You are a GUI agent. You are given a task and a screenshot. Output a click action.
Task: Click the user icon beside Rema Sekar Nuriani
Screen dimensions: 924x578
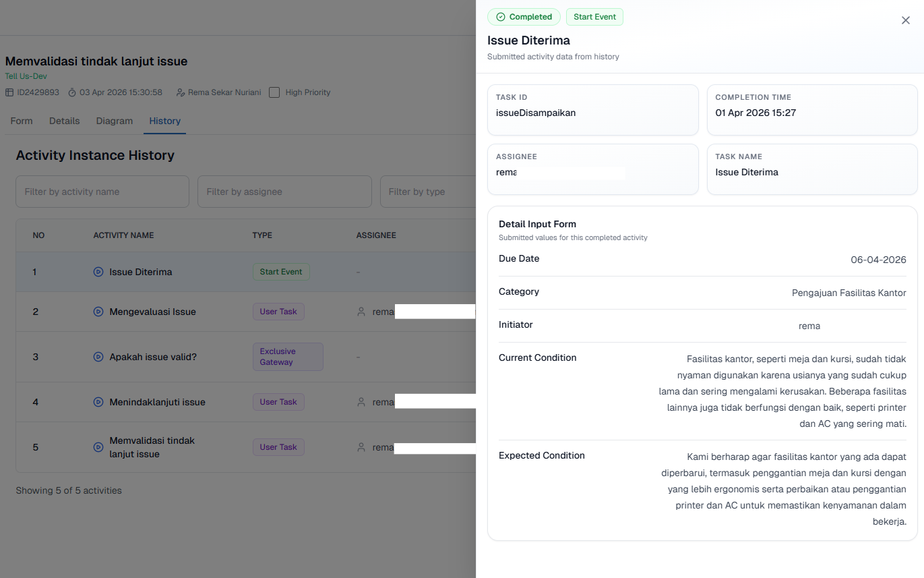[x=180, y=92]
